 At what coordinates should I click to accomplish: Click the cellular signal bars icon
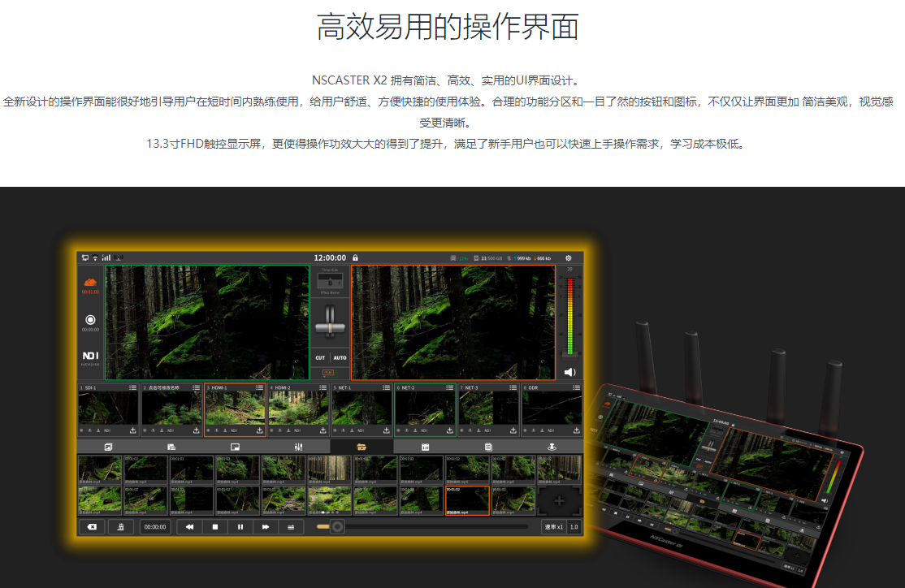[x=106, y=257]
